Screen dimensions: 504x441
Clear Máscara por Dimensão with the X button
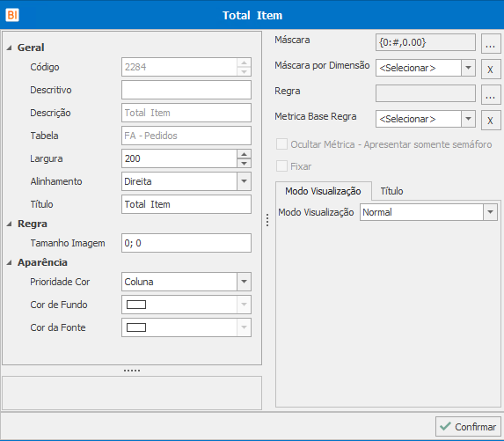[491, 69]
